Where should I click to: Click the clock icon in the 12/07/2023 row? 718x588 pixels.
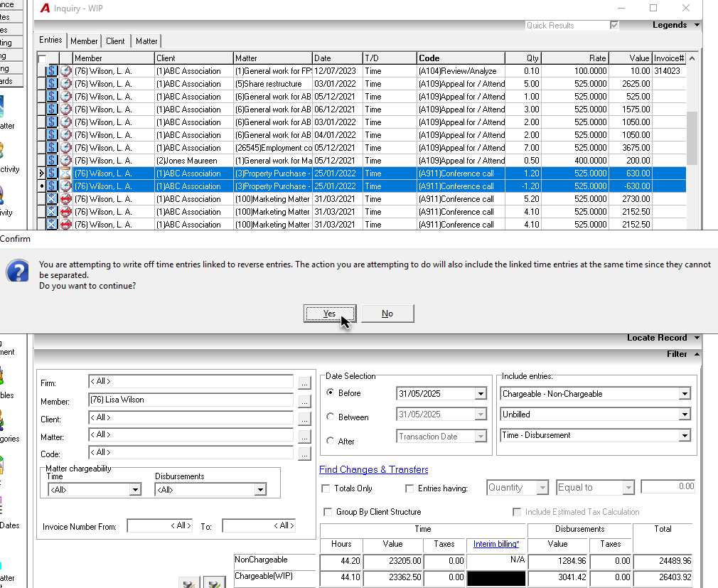click(66, 71)
